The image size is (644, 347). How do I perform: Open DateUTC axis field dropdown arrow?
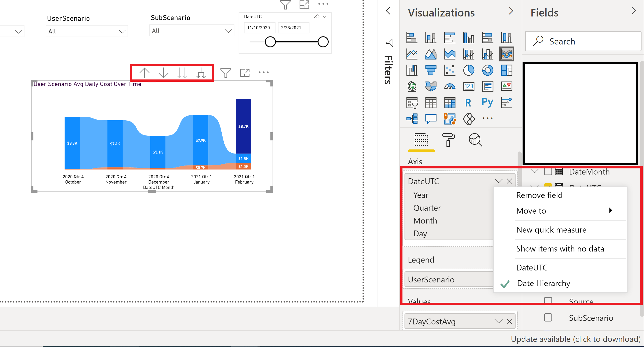(x=498, y=181)
